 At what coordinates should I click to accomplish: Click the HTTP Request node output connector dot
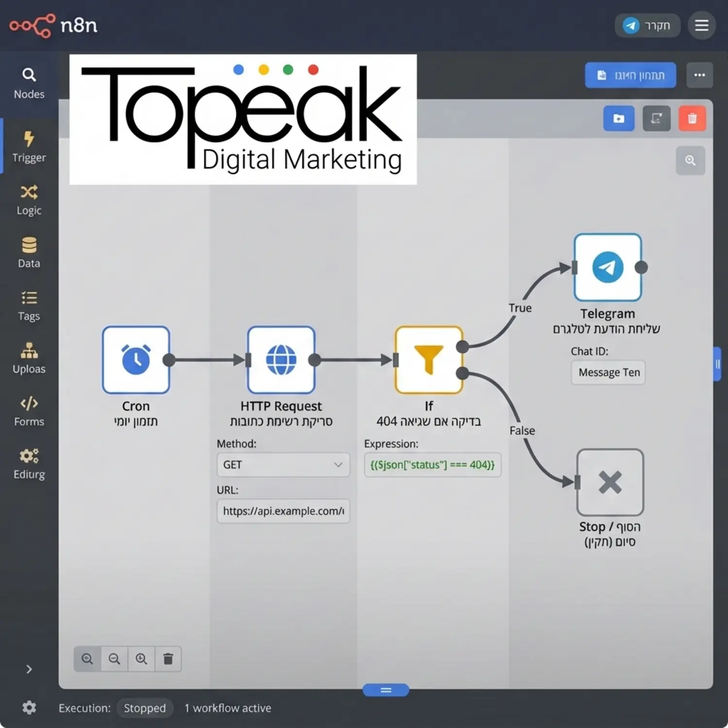point(314,360)
